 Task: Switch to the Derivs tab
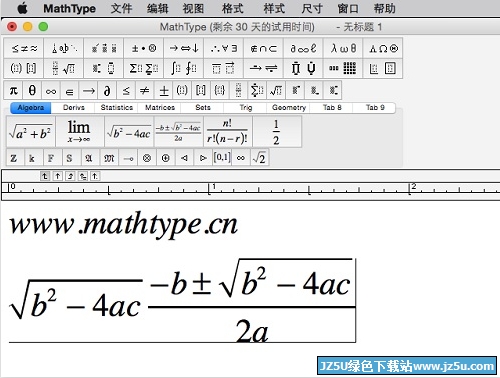74,107
